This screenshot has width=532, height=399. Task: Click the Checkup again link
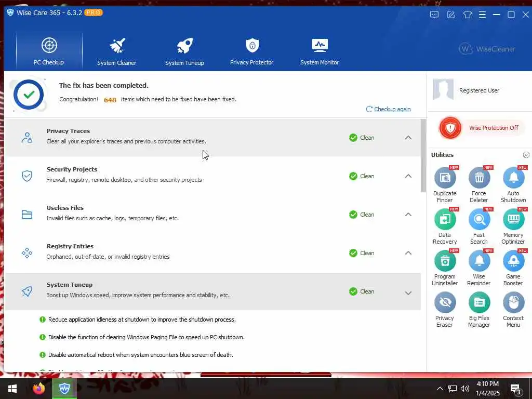392,109
